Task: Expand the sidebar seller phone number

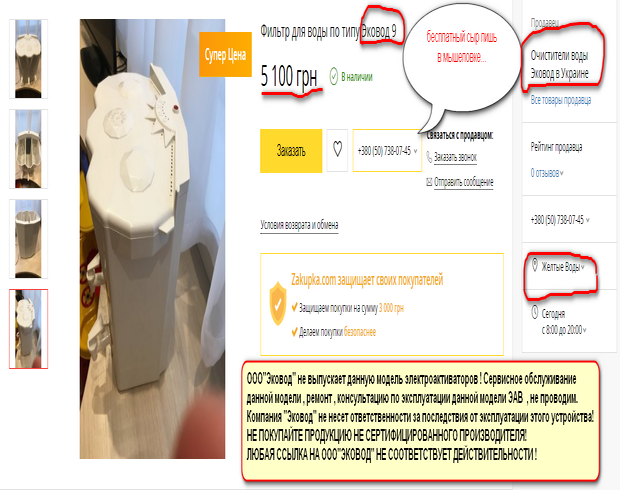Action: [587, 220]
